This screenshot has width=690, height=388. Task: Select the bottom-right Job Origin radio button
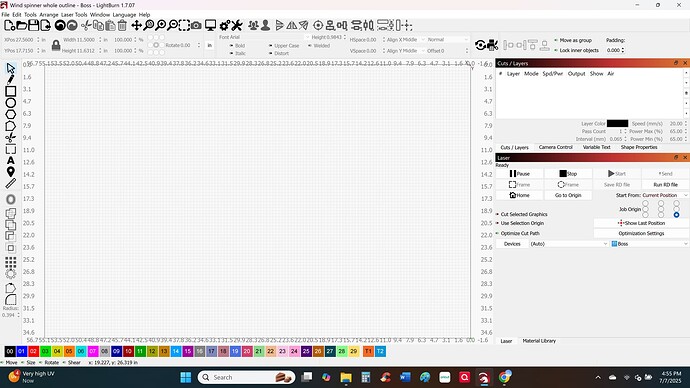[x=676, y=215]
